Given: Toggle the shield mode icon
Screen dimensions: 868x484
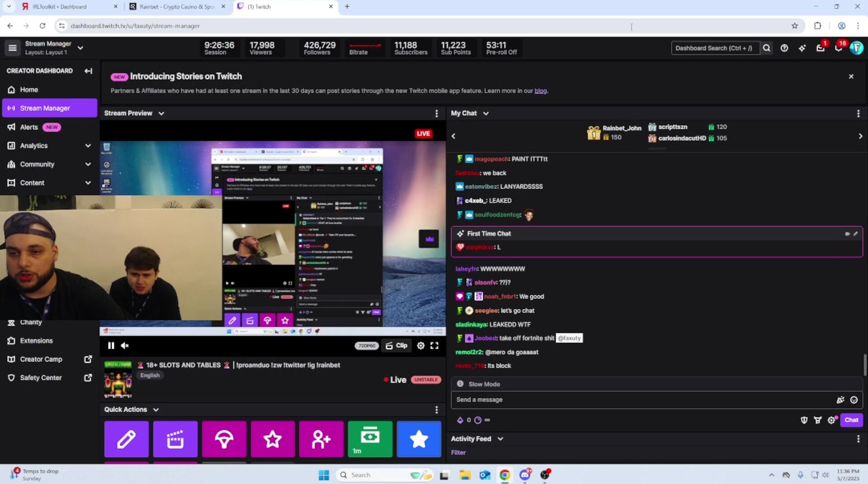Looking at the screenshot, I should 804,420.
